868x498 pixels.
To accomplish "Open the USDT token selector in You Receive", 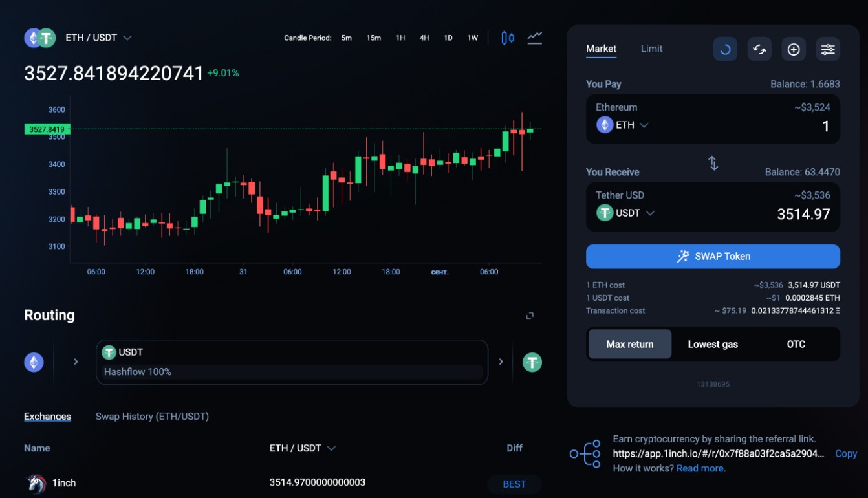I will 626,213.
